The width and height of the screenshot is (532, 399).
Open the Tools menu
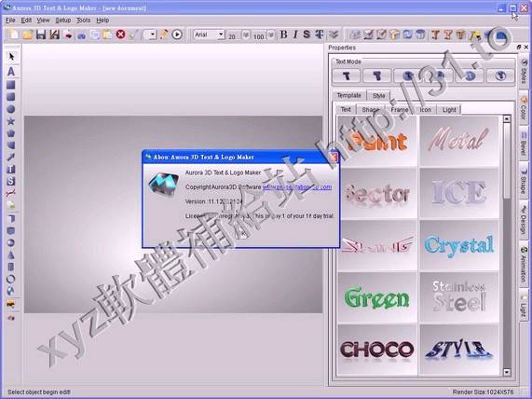83,21
